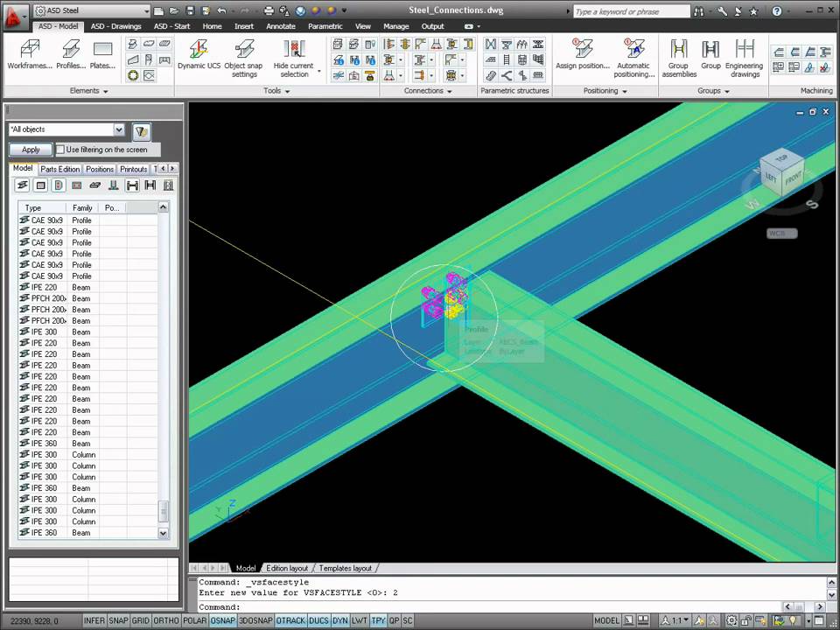Open the ASD Steel workspace dropdown
840x630 pixels.
point(92,10)
